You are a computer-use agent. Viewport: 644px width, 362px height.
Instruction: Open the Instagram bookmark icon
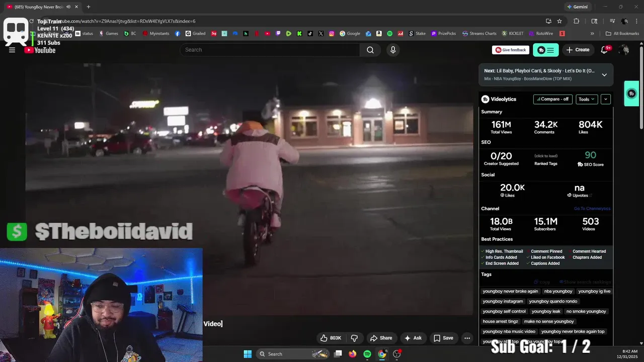click(x=332, y=34)
